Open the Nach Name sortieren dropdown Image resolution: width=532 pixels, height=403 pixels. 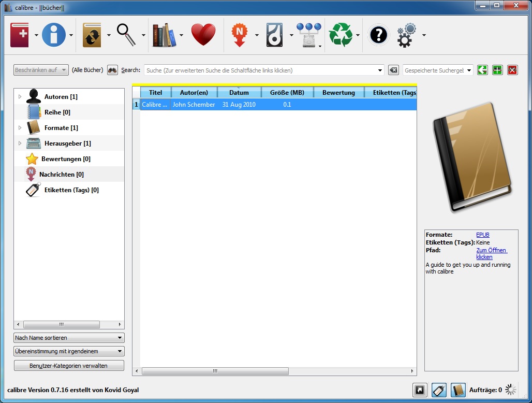tap(69, 338)
